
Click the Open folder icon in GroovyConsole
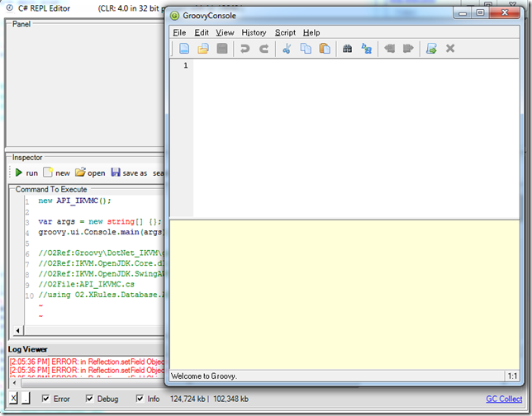click(203, 49)
